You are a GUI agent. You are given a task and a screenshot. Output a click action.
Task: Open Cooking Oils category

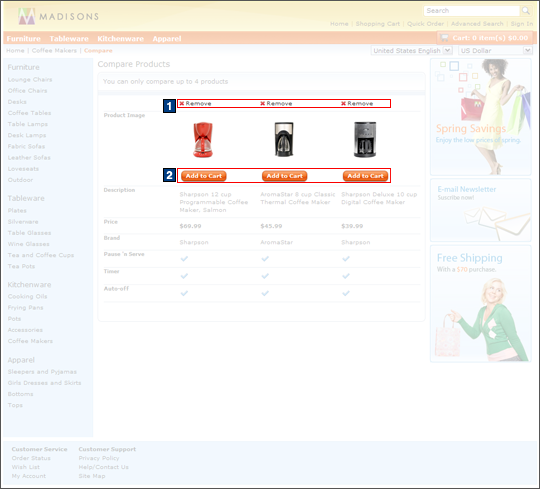pos(28,296)
